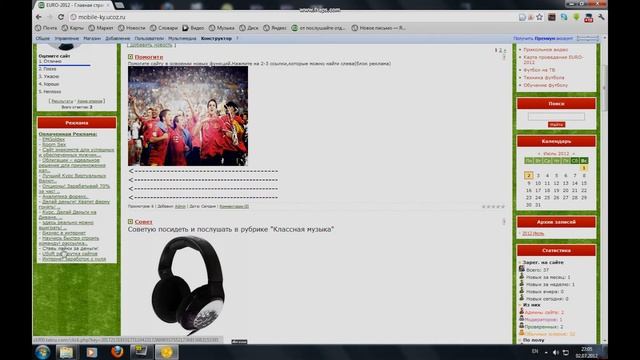Go back with the browser back arrow
Image resolution: width=640 pixels, height=360 pixels.
(39, 17)
